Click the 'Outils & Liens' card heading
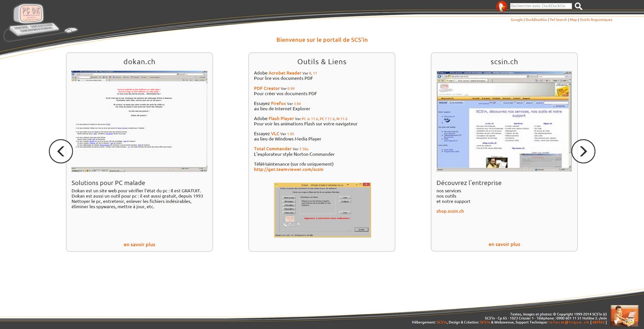The image size is (644, 329). (x=322, y=62)
